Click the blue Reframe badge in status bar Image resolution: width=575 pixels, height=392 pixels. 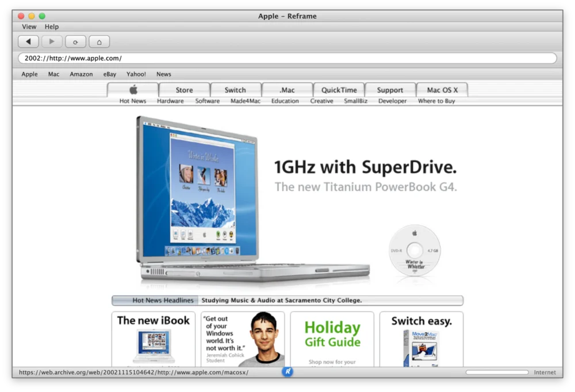(287, 371)
